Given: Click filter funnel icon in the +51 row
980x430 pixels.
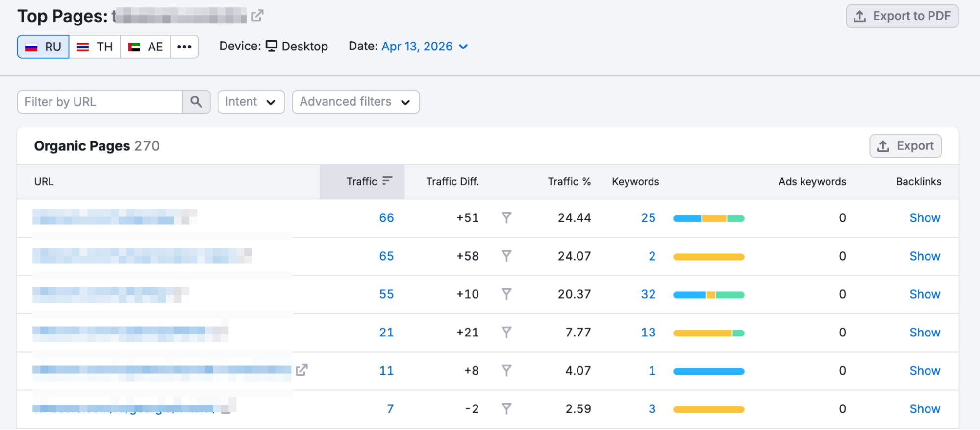Looking at the screenshot, I should [506, 217].
